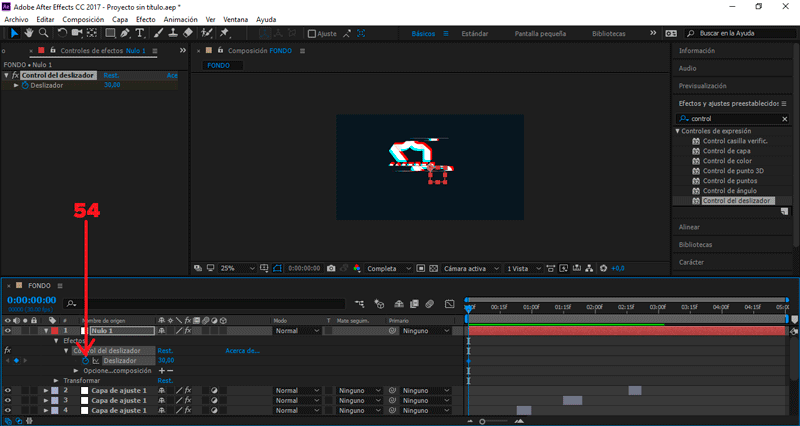This screenshot has height=426, width=800.
Task: Click Rest. next to Control del deslizador in timeline
Action: [165, 350]
